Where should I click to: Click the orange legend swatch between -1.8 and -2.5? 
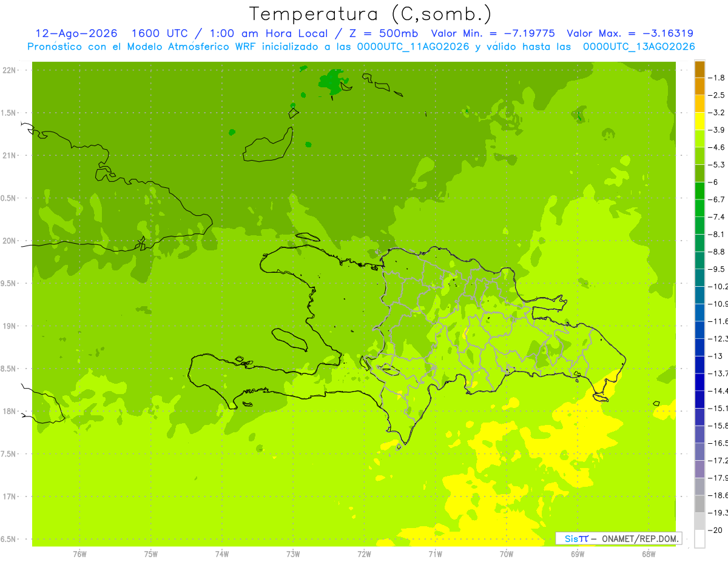(x=699, y=87)
